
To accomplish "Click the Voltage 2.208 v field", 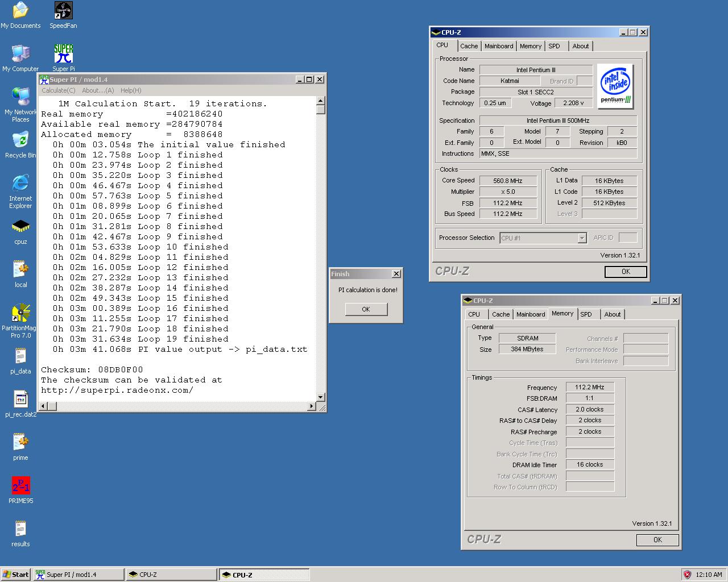I will (x=573, y=103).
